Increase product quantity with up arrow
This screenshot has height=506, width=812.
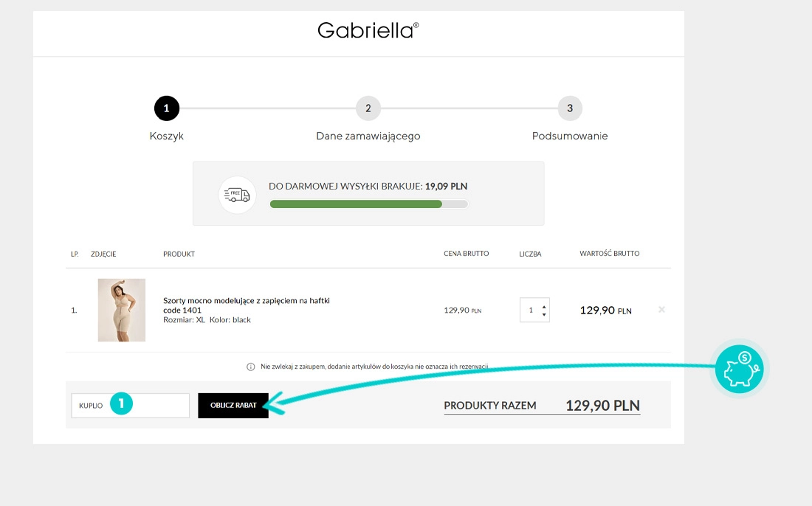pyautogui.click(x=544, y=306)
